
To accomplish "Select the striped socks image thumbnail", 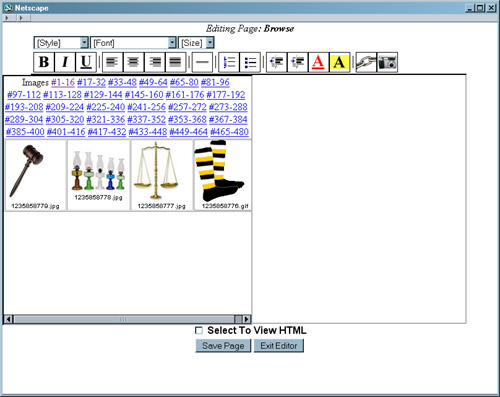I will click(219, 171).
